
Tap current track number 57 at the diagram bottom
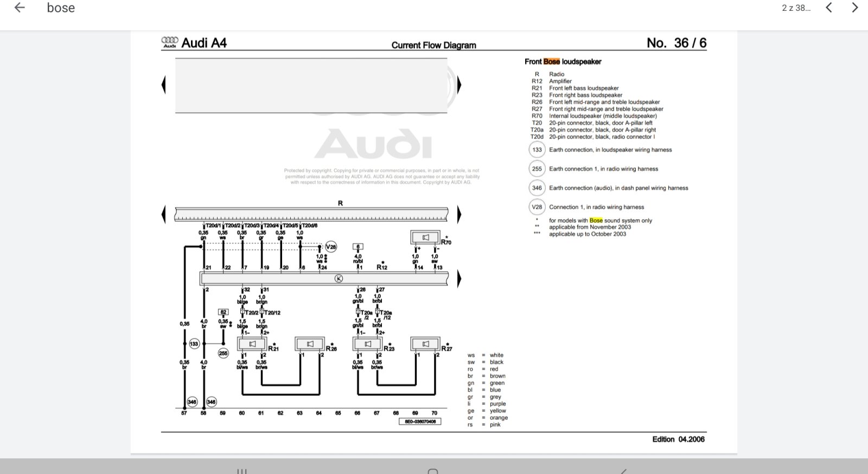coord(184,413)
